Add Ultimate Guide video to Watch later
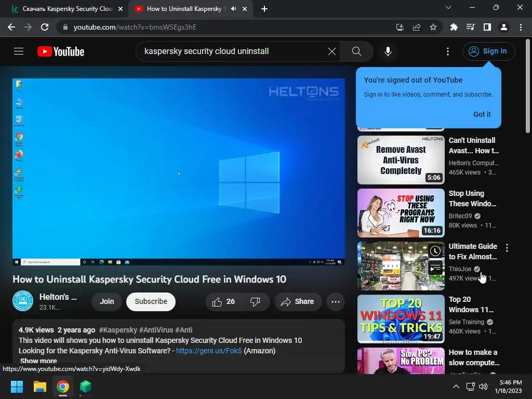532x399 pixels. pos(435,251)
